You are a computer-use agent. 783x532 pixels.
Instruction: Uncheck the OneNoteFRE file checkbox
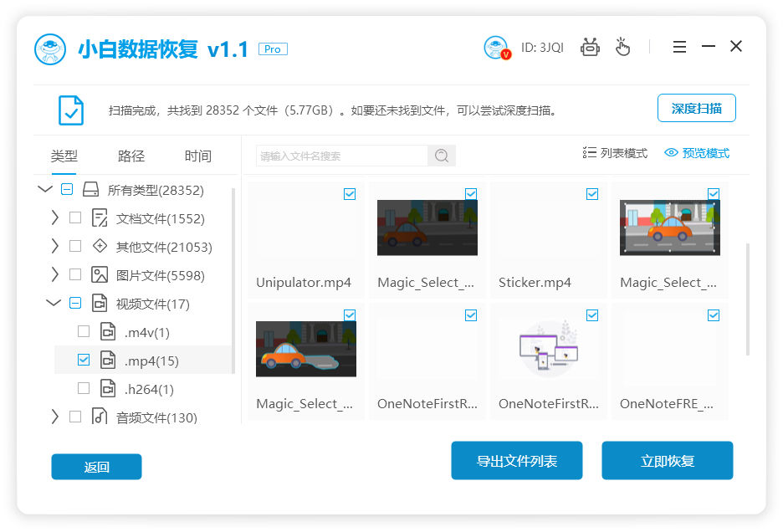click(x=714, y=315)
